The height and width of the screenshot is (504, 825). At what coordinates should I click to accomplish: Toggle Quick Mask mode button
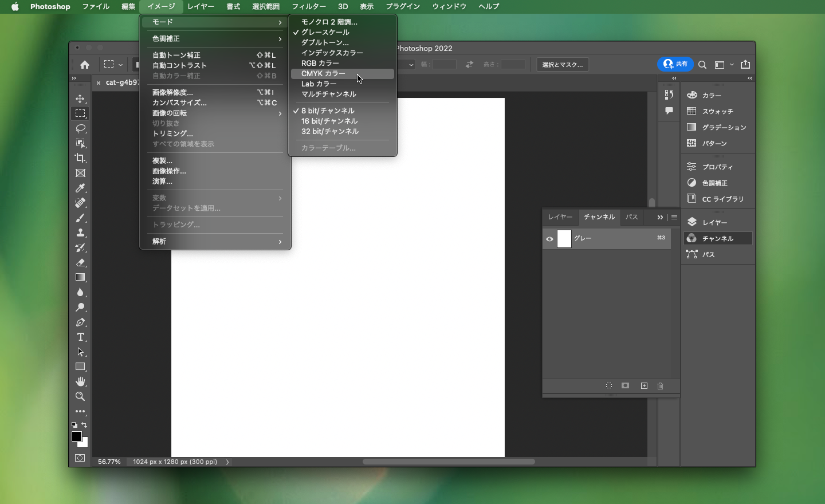(80, 458)
